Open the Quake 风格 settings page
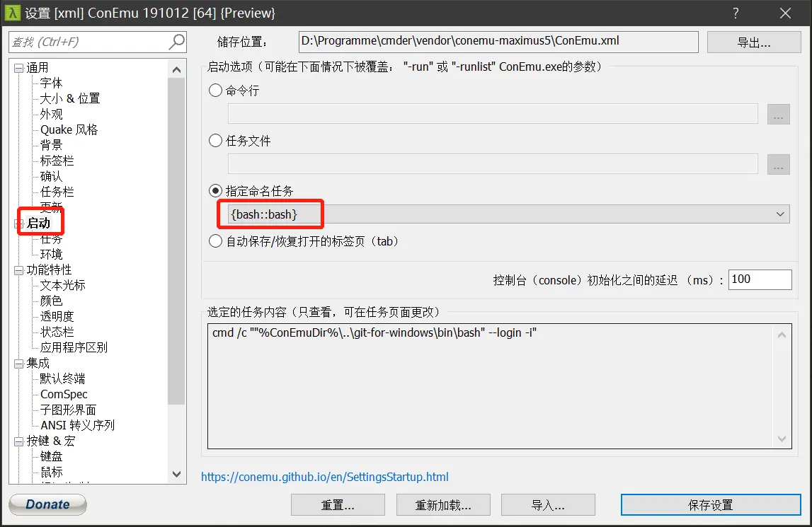Viewport: 812px width, 527px height. tap(69, 129)
